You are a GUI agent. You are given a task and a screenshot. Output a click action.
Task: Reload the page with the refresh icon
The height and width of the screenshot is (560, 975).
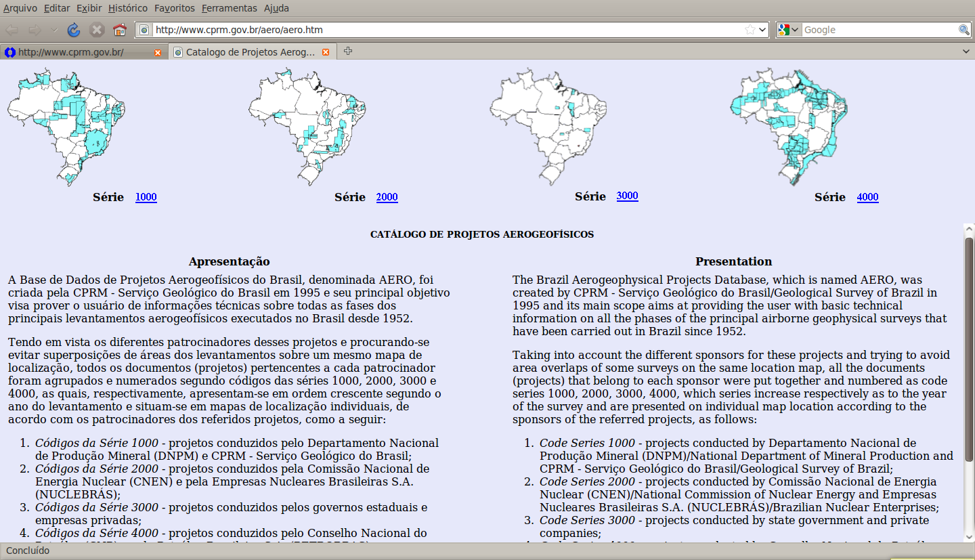click(x=74, y=30)
